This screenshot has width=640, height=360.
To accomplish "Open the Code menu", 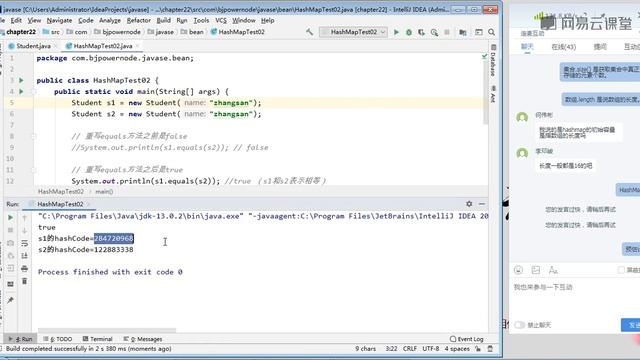I will 86,20.
